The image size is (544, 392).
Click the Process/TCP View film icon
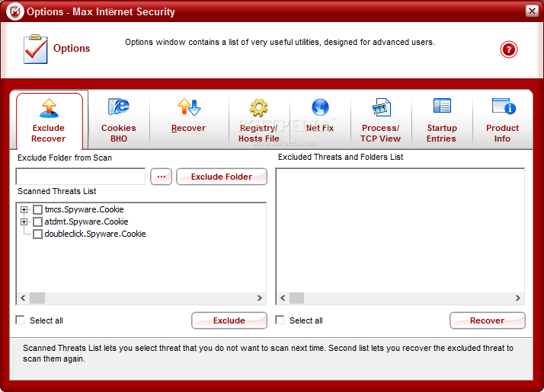(381, 107)
